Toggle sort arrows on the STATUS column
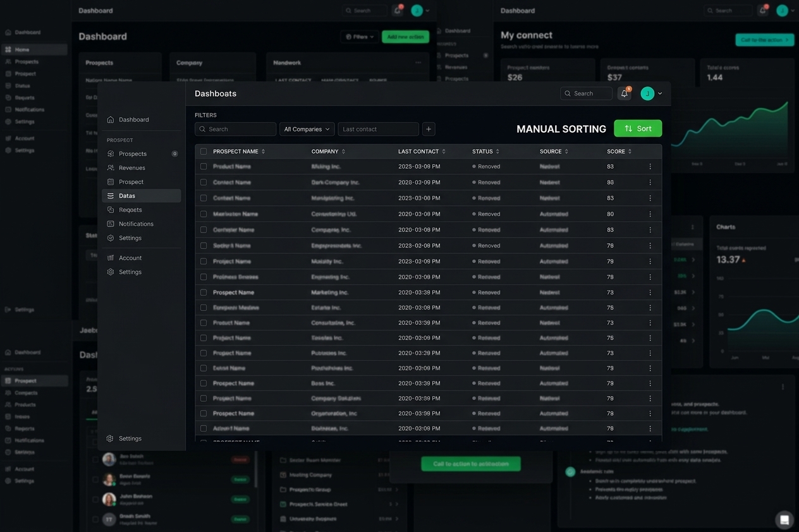The image size is (799, 532). click(497, 152)
